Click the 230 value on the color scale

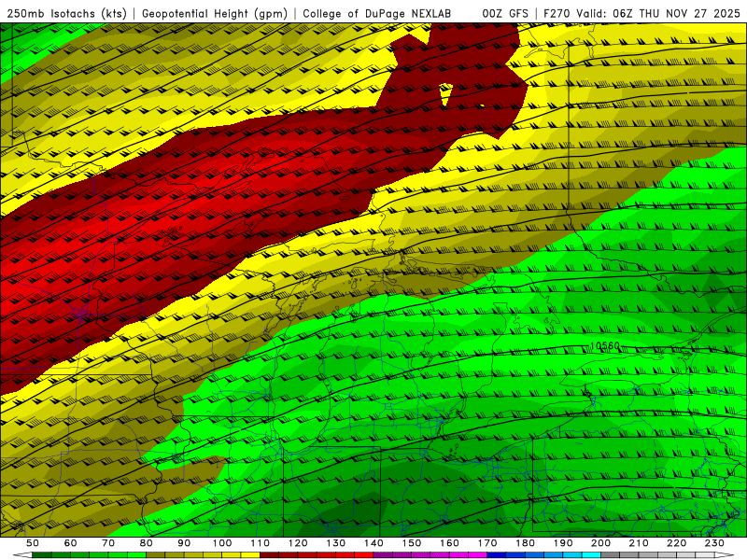click(714, 543)
